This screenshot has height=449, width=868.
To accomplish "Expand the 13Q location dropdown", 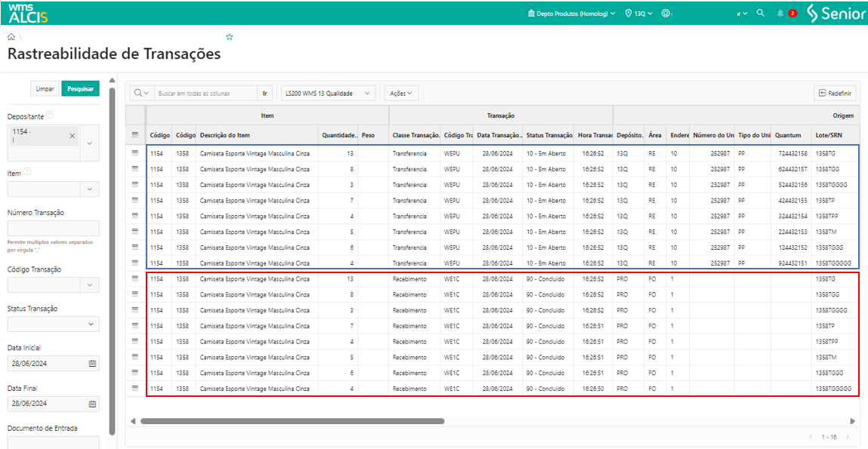I will [x=639, y=14].
